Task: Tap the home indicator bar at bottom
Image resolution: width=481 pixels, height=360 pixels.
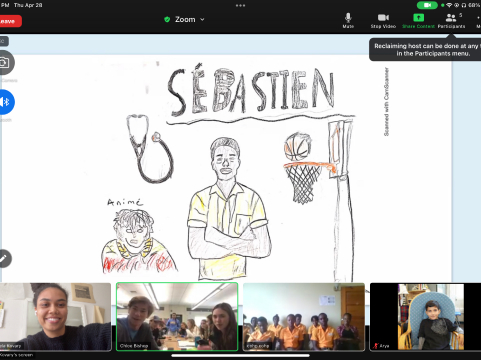Action: click(240, 355)
